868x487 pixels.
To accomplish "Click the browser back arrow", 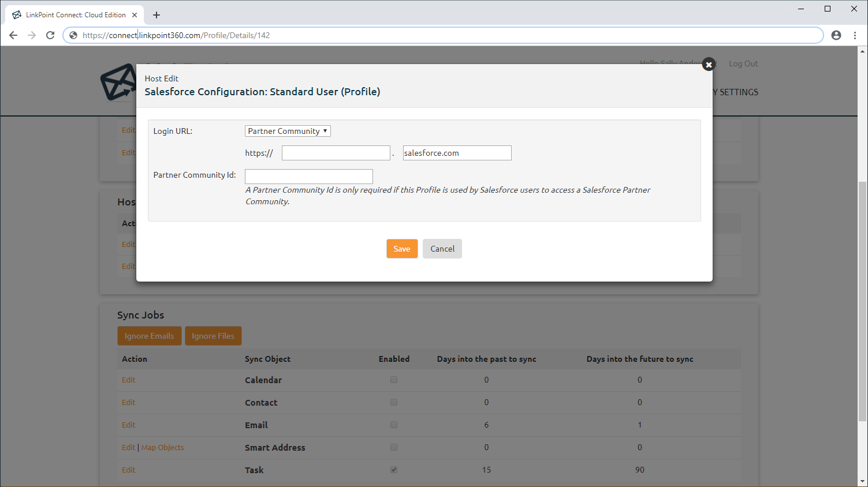I will [x=13, y=35].
